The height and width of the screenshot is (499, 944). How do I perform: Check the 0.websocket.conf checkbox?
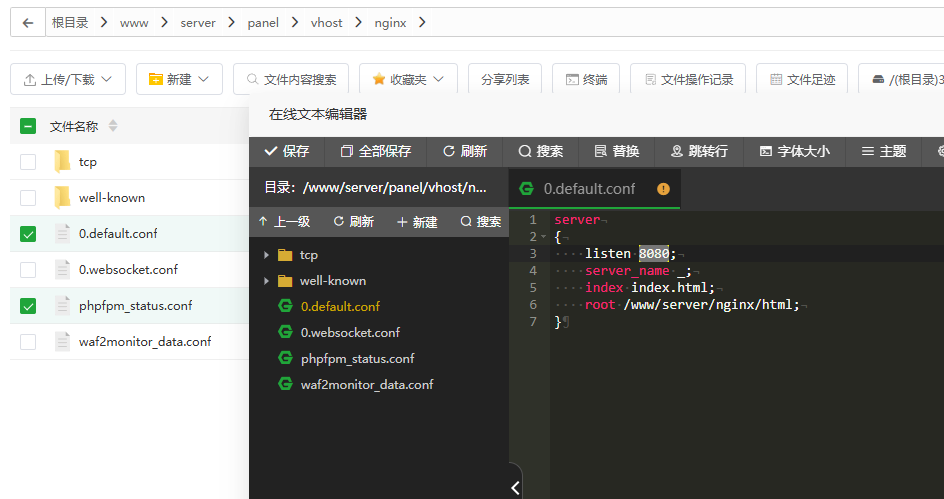point(28,270)
